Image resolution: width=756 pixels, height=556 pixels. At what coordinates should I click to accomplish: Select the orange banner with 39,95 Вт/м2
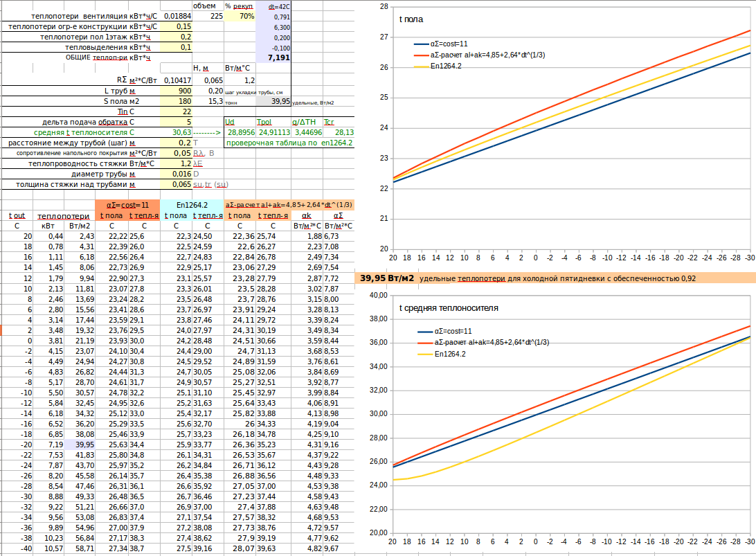point(555,278)
